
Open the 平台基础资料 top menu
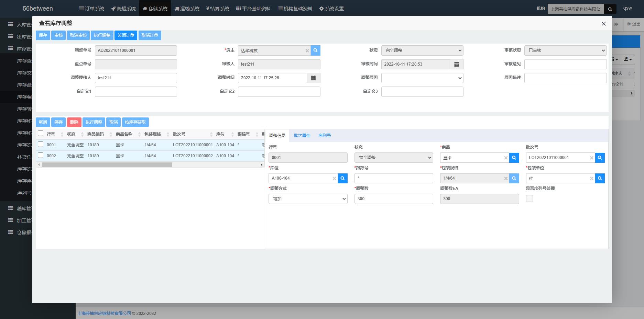(x=253, y=9)
